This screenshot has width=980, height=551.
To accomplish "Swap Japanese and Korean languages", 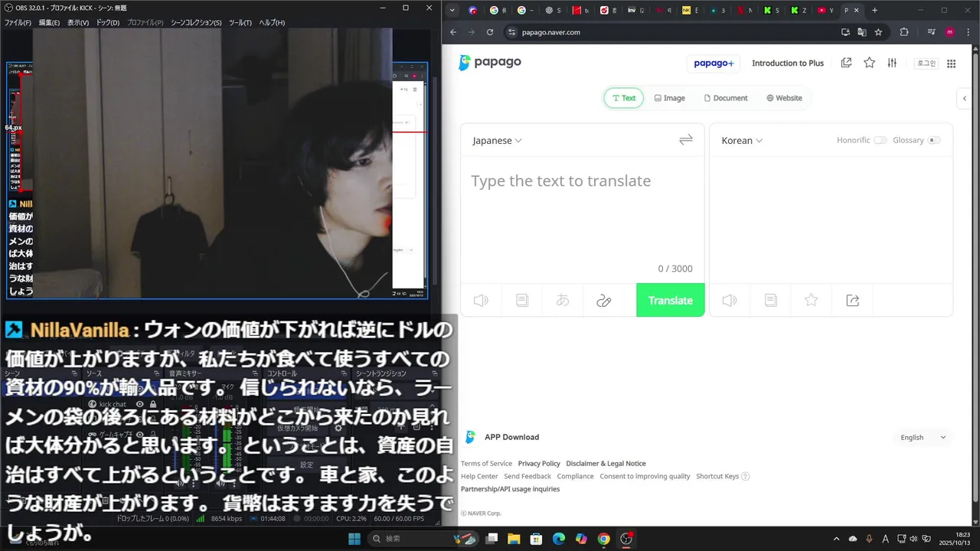I will [x=686, y=139].
